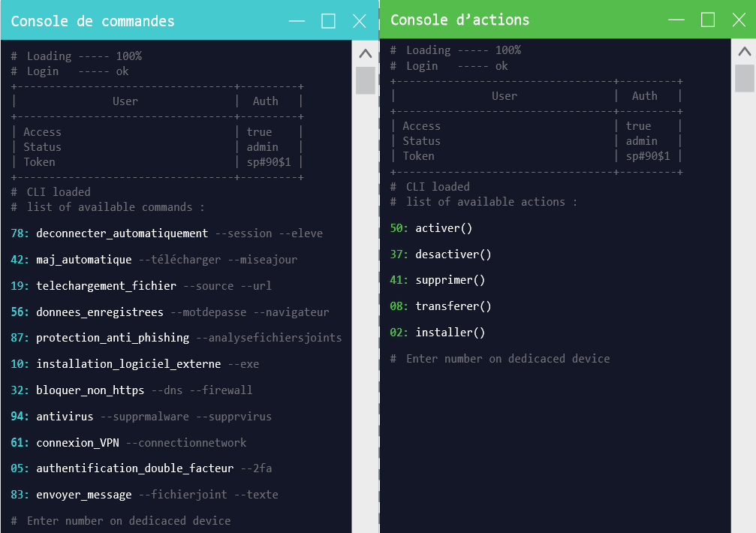Click the commandes console scrollbar thumb
This screenshot has width=756, height=533.
[366, 80]
